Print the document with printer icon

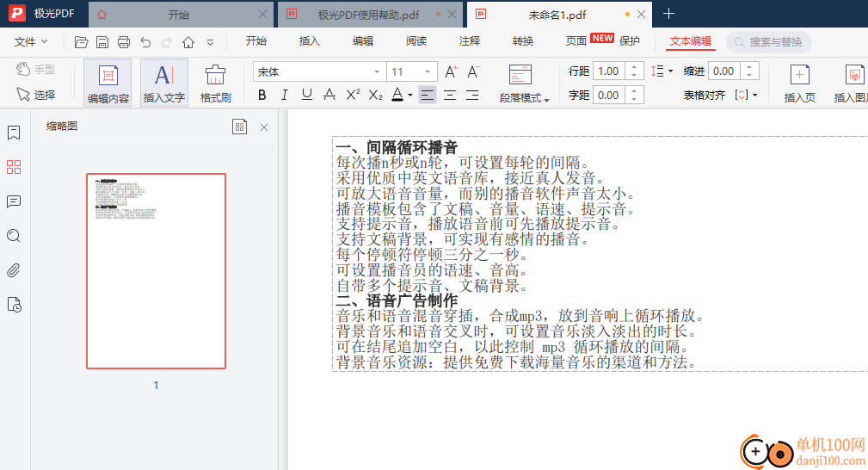123,42
